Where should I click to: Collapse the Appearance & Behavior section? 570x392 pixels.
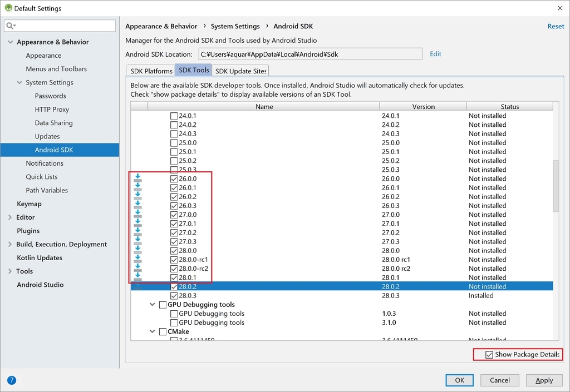(10, 42)
